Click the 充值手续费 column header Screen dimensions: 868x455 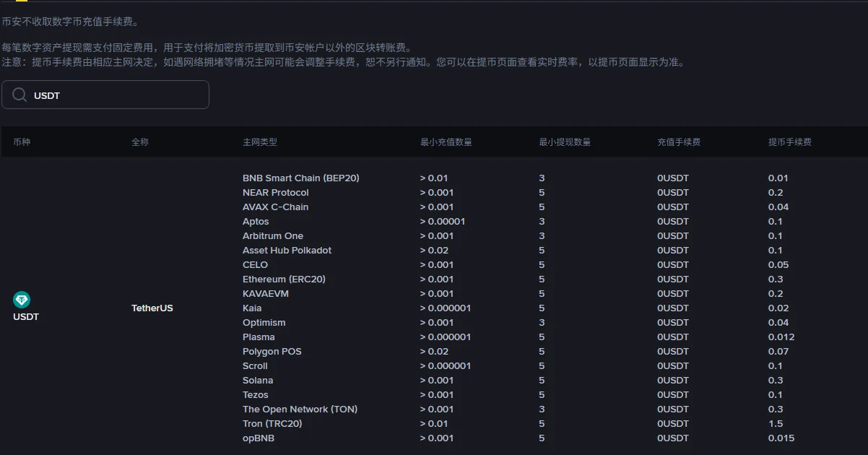(x=679, y=142)
